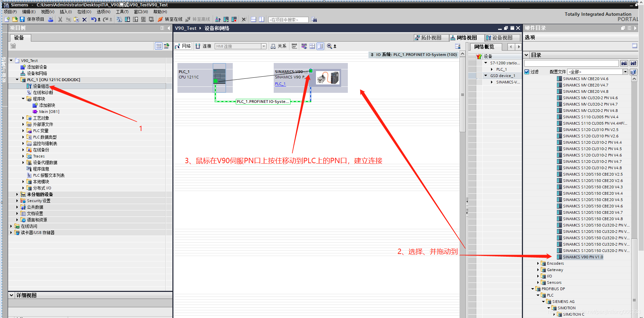Click the Delete X icon in main toolbar
This screenshot has width=644, height=318.
(85, 19)
